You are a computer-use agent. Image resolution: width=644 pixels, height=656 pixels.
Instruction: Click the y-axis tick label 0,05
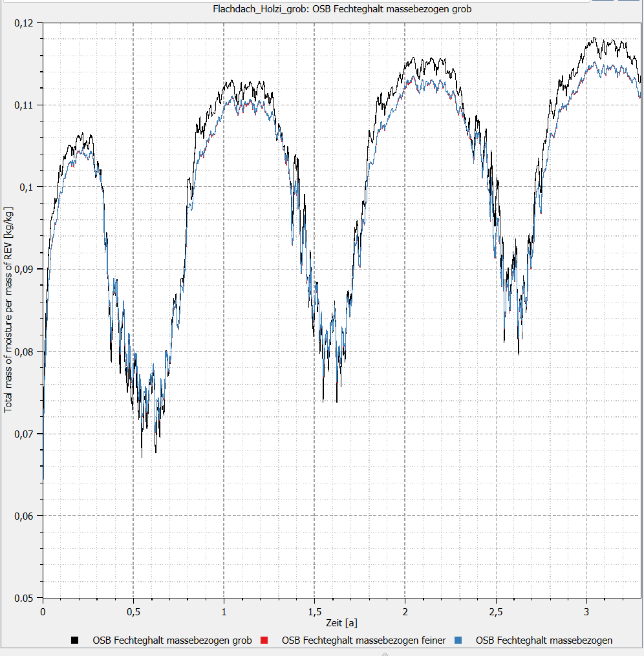pyautogui.click(x=23, y=598)
